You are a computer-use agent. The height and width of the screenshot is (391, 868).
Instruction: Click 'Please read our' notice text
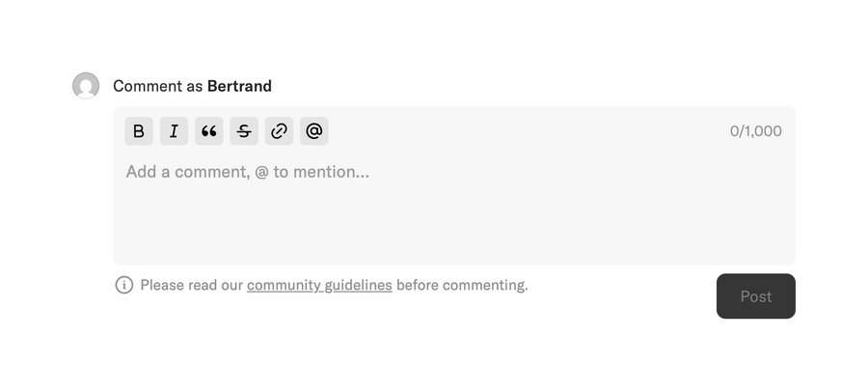click(192, 285)
